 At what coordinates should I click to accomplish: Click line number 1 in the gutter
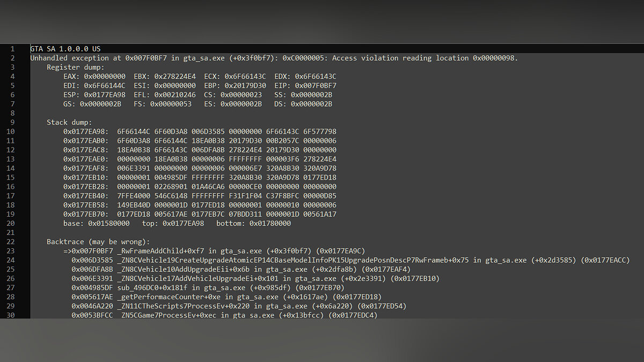click(12, 49)
